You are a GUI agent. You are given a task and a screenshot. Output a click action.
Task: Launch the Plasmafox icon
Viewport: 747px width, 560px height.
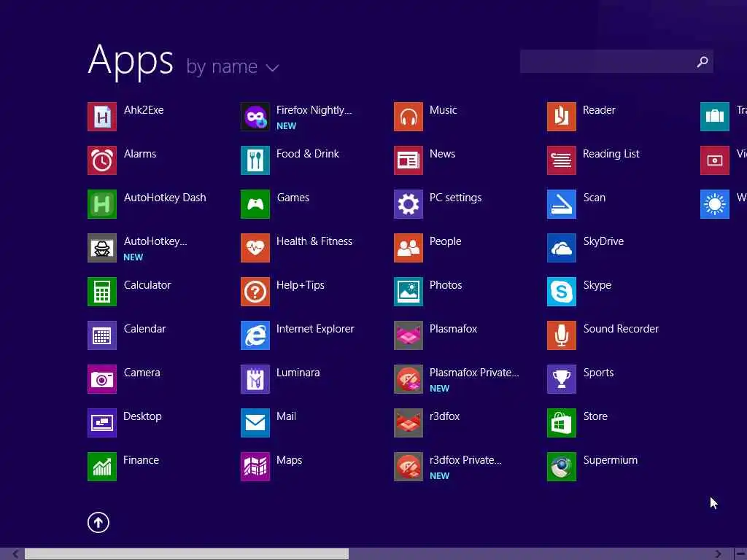pyautogui.click(x=409, y=335)
